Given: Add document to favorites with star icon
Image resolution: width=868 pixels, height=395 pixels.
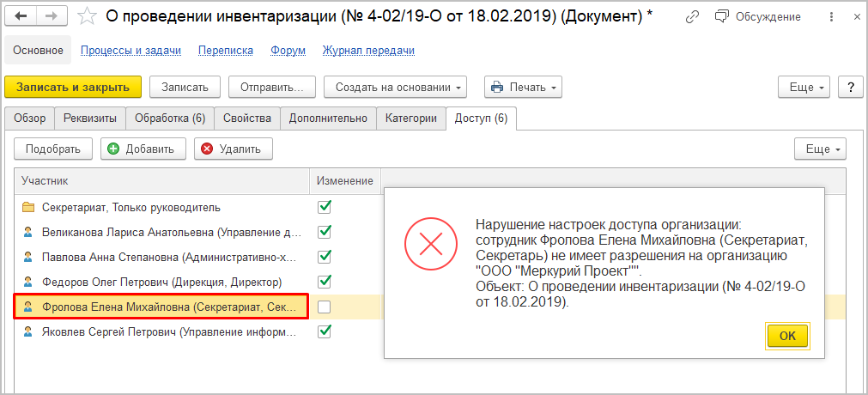Looking at the screenshot, I should [x=86, y=16].
